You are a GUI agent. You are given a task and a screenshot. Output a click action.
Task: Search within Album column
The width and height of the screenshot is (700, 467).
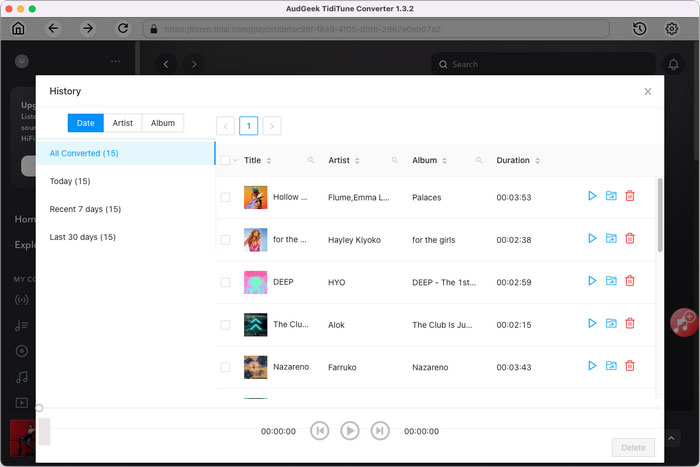(479, 160)
